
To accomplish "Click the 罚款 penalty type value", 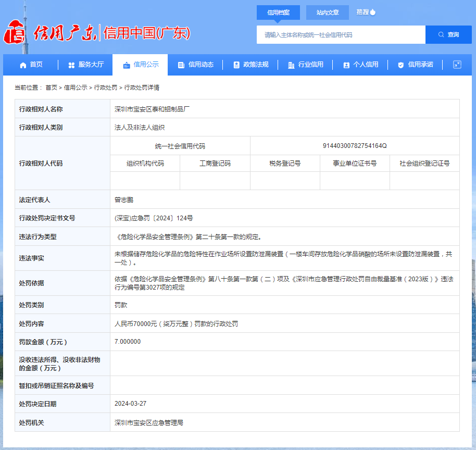I will point(121,305).
